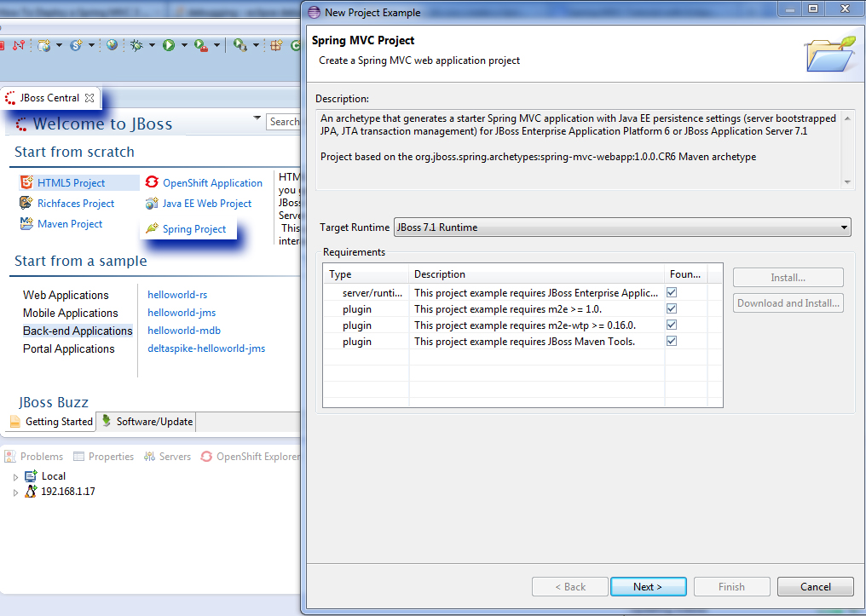Click the new web project toolbar icon
The image size is (866, 616).
(x=44, y=45)
